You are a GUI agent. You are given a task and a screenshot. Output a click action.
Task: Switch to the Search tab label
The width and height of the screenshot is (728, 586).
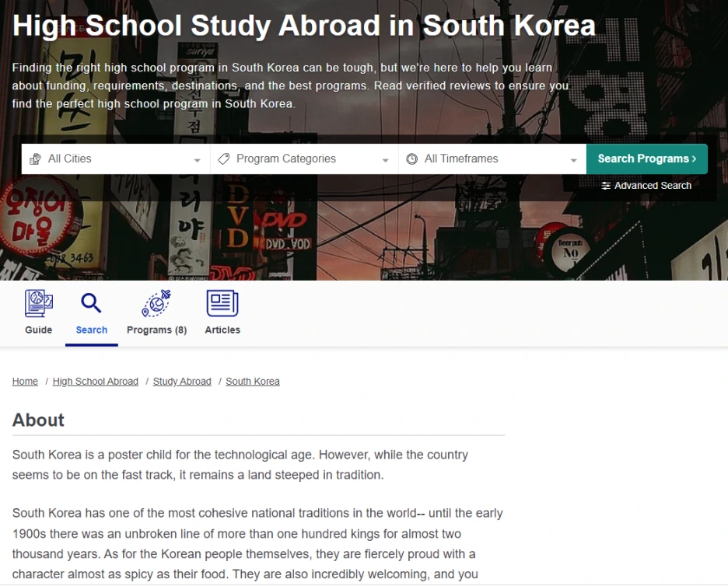[x=92, y=330]
